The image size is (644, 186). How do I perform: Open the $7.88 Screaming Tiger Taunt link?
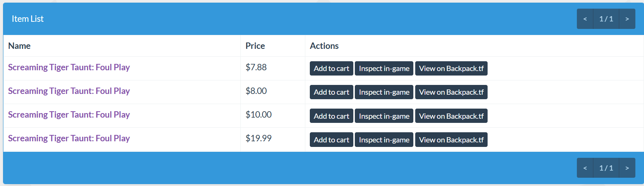(69, 67)
